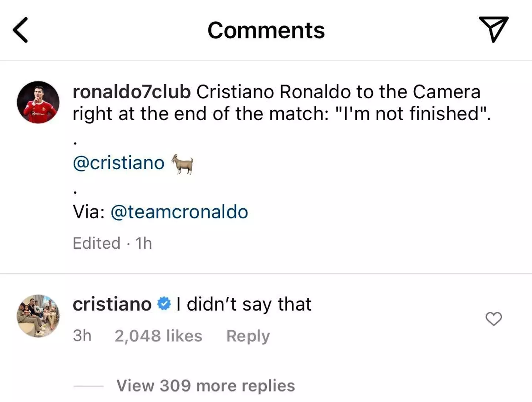Follow the @teamcronaldo mention link
Image resolution: width=532 pixels, height=402 pixels.
[179, 212]
